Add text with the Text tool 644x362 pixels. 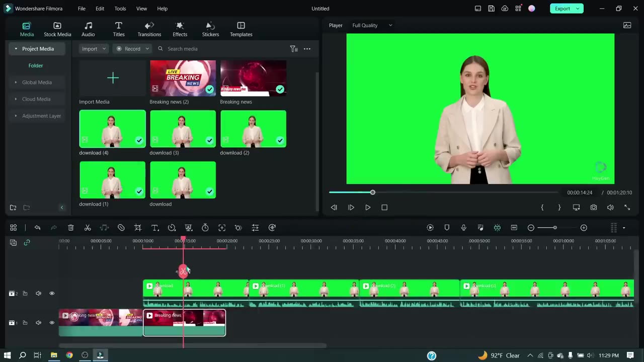pyautogui.click(x=155, y=228)
